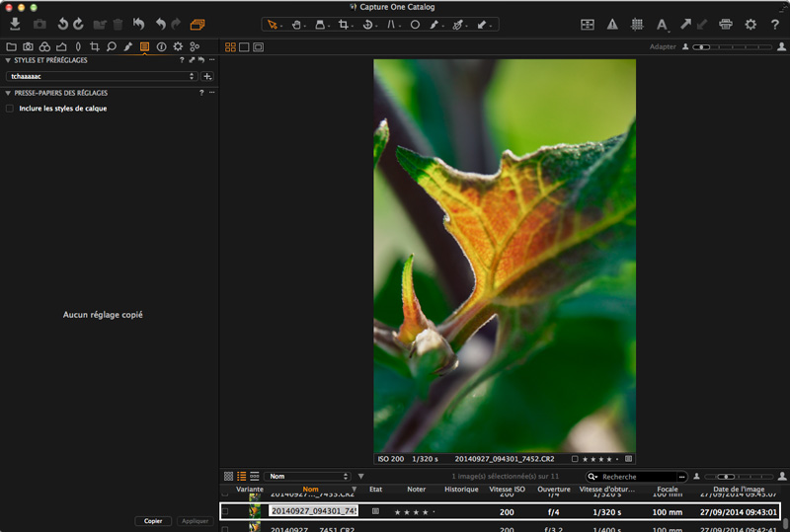The image size is (790, 532).
Task: Rotate the image clockwise
Action: pyautogui.click(x=79, y=24)
